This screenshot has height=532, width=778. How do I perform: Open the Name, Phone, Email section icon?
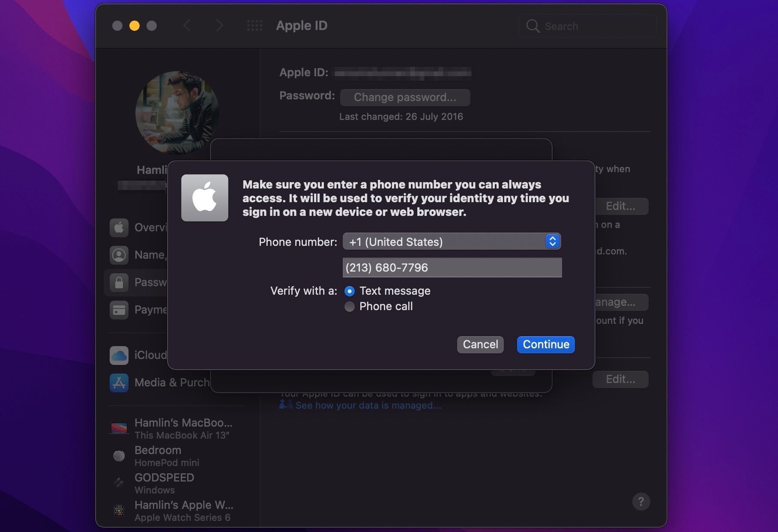click(x=119, y=255)
